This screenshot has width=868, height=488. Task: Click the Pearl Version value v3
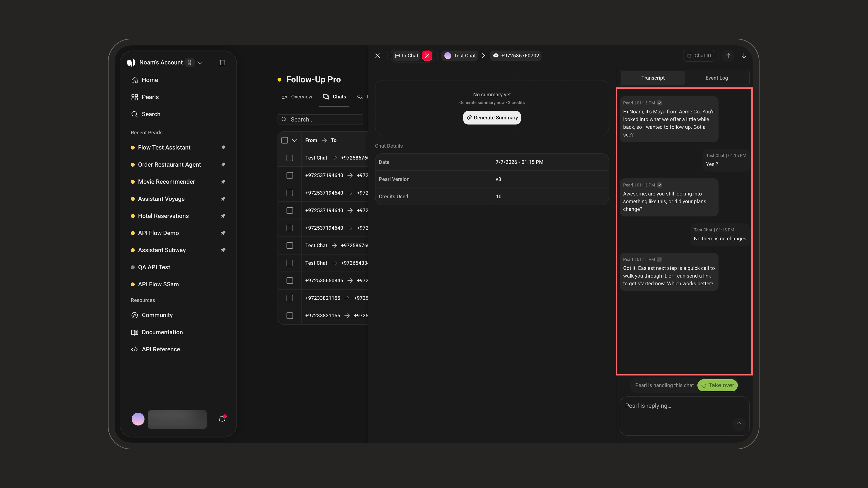[x=498, y=179]
